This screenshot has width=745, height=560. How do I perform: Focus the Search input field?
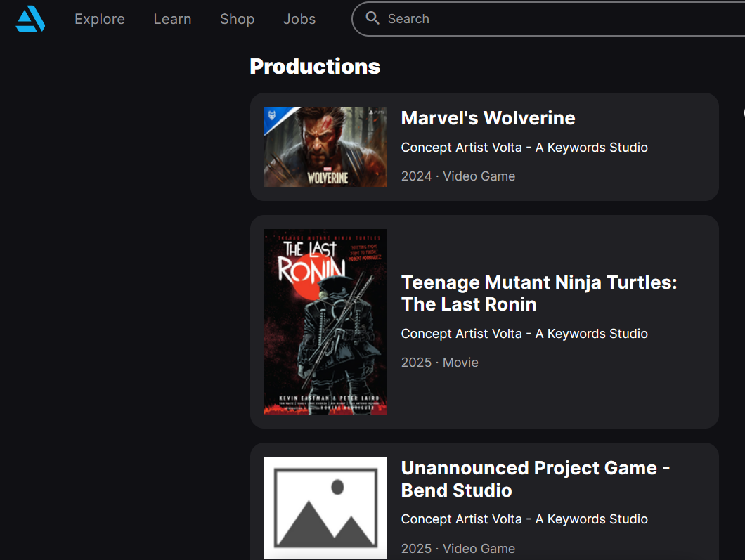click(548, 19)
